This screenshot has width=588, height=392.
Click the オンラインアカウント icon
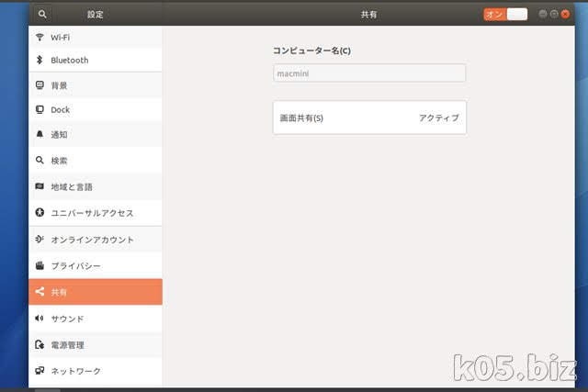point(40,239)
